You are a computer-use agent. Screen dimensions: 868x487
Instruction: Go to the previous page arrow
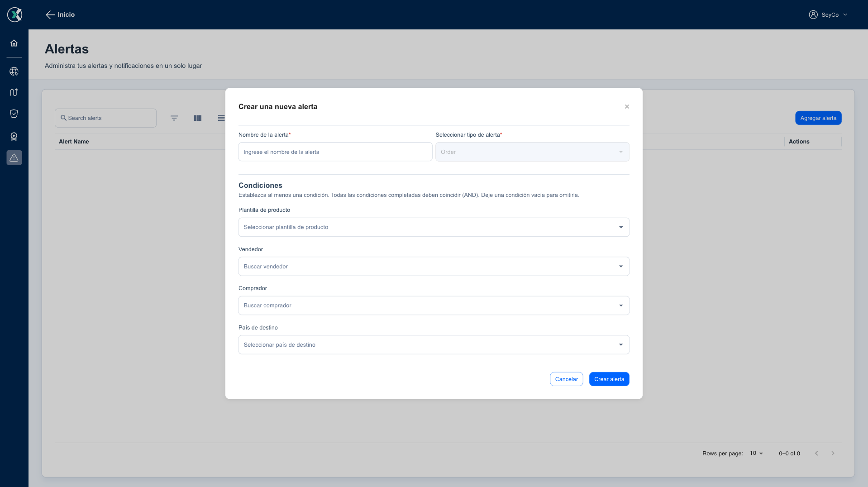tap(816, 453)
